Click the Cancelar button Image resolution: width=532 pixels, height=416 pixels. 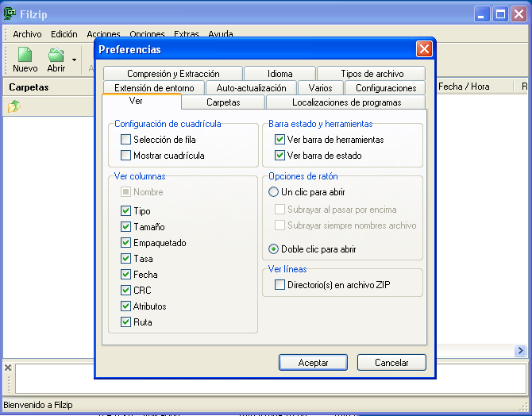pos(391,362)
